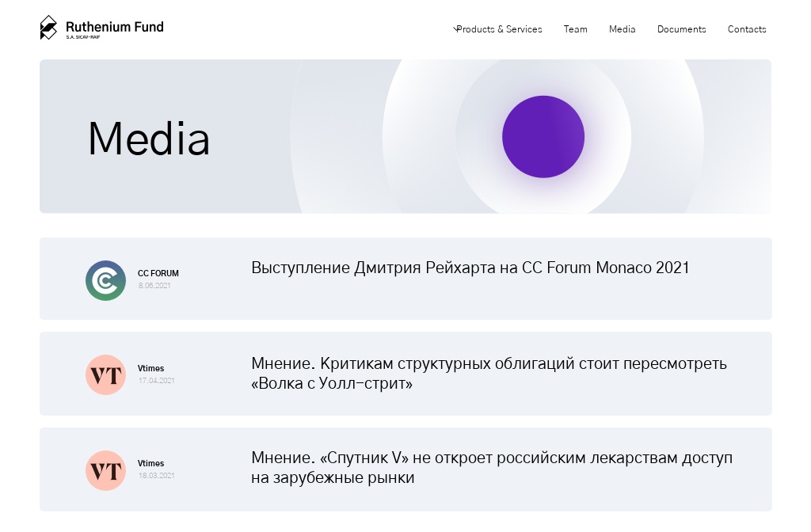
Task: Click the purple circle in the Media banner
Action: 543,136
